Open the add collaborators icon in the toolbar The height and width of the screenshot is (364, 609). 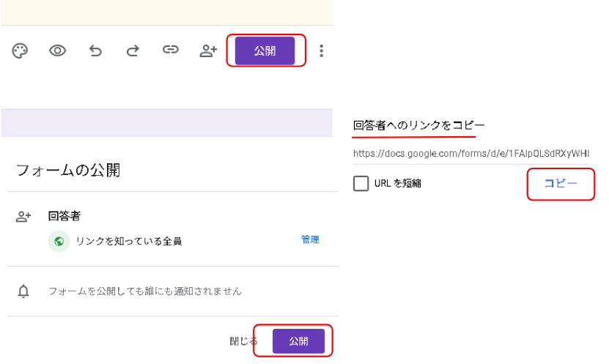tap(209, 51)
